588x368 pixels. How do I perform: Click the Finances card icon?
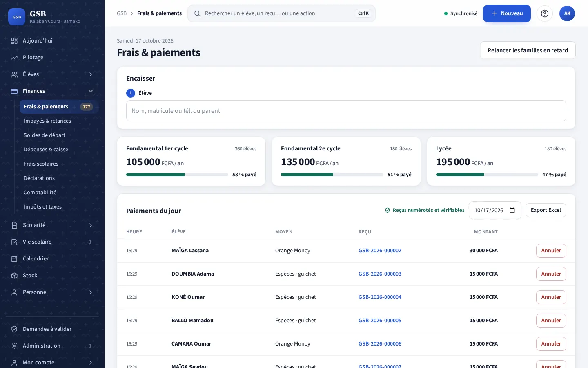(14, 91)
